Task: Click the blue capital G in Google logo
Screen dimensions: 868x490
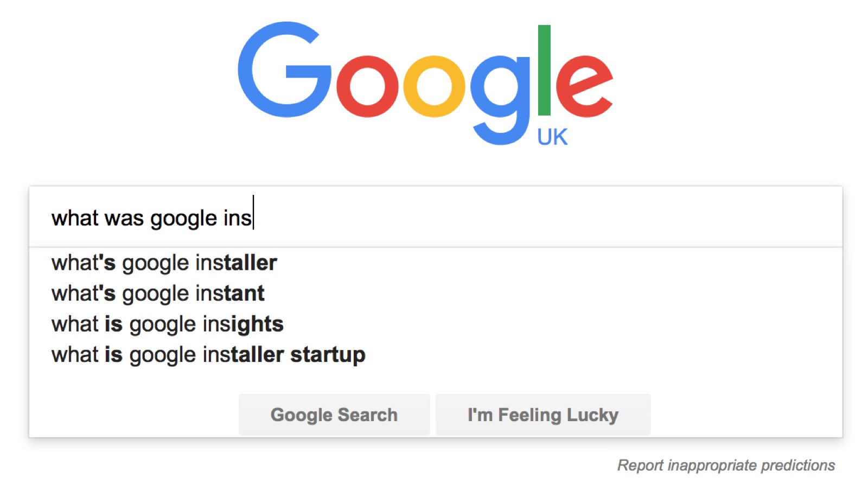Action: coord(284,69)
